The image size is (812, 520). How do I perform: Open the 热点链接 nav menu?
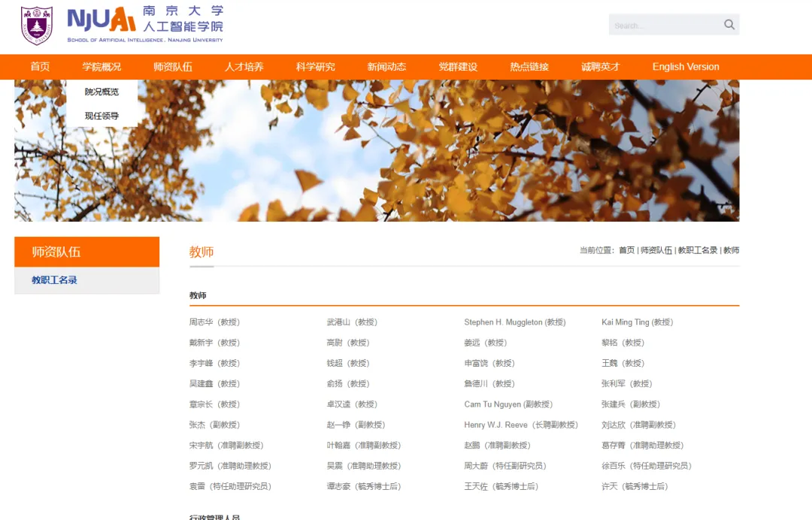[x=529, y=67]
